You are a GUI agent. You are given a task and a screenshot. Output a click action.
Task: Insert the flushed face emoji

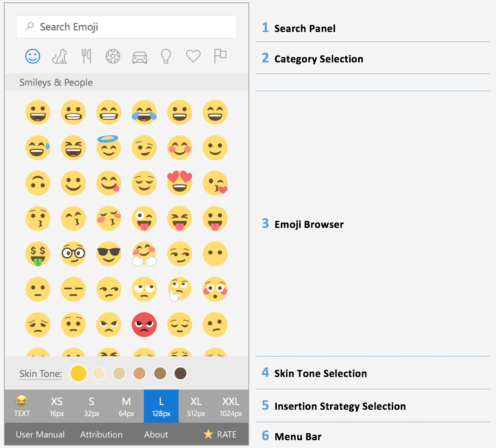(215, 290)
